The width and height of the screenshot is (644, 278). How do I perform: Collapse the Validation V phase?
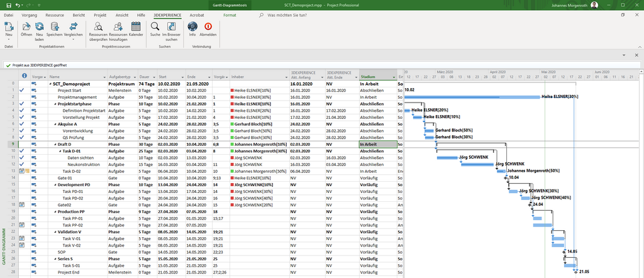pos(55,231)
